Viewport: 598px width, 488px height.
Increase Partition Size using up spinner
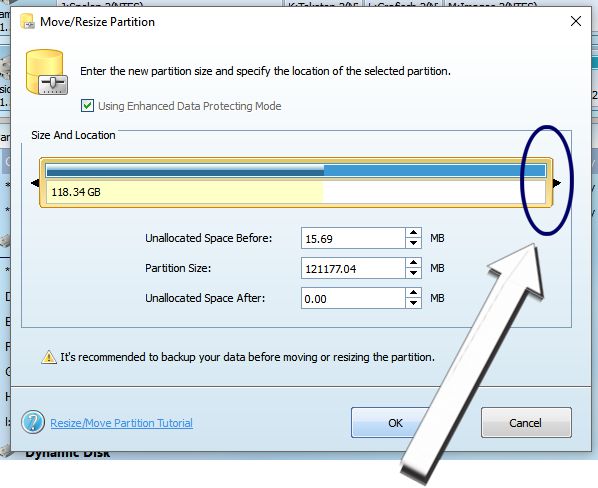coord(413,263)
